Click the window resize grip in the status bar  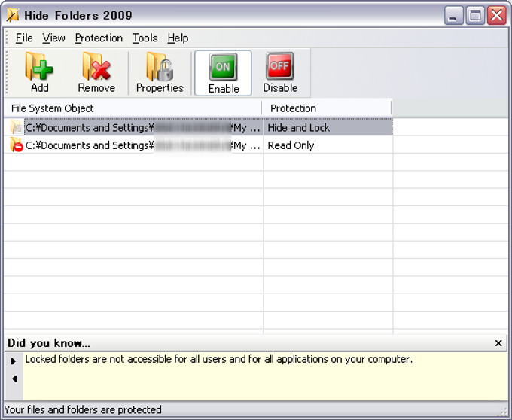[504, 412]
